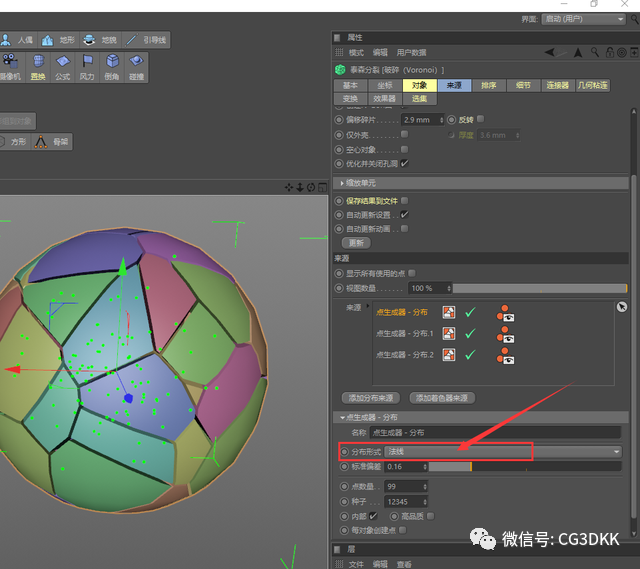640x569 pixels.
Task: Click the 更新 update button
Action: pos(356,243)
